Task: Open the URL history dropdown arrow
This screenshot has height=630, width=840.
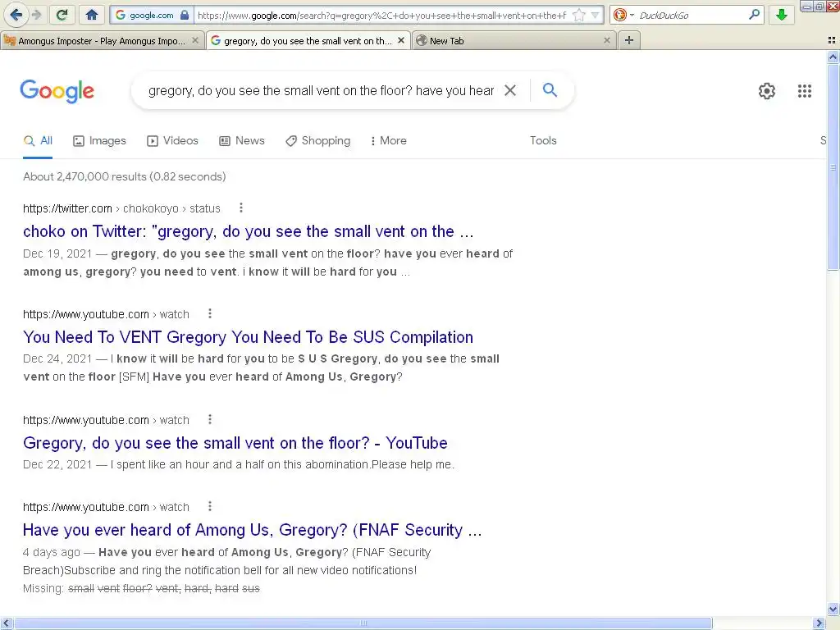Action: pos(595,15)
